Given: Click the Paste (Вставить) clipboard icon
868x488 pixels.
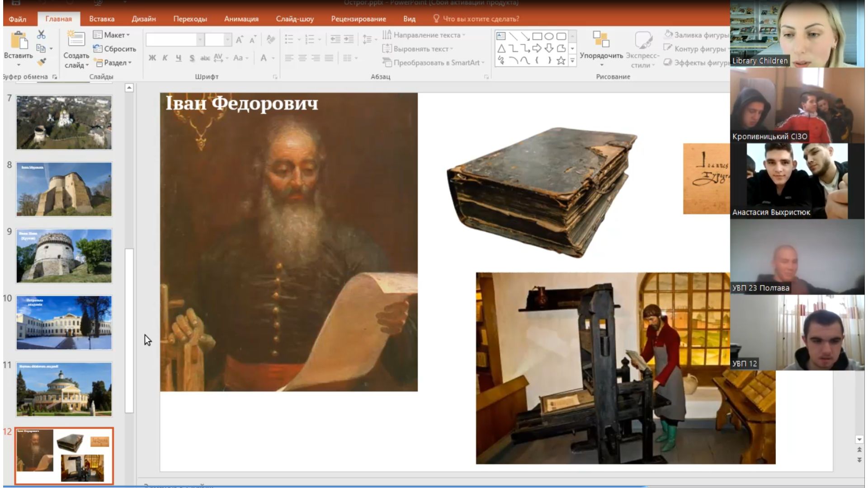Looking at the screenshot, I should tap(19, 41).
